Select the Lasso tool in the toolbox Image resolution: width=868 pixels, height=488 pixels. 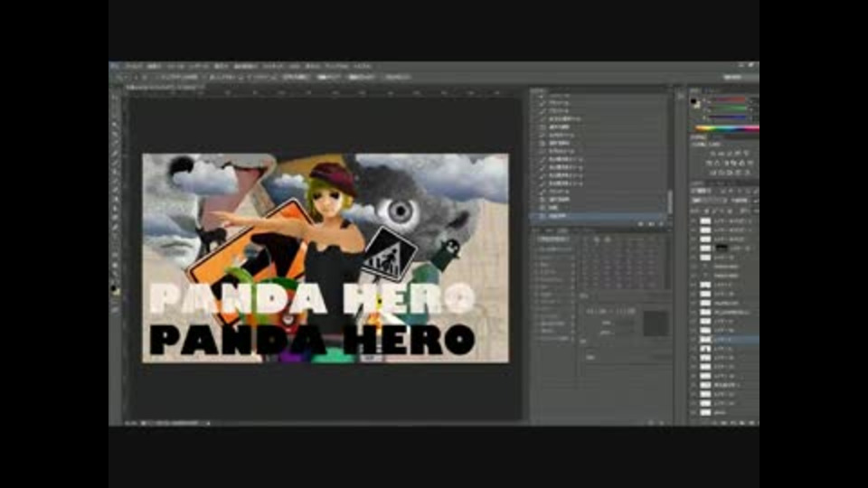[116, 117]
